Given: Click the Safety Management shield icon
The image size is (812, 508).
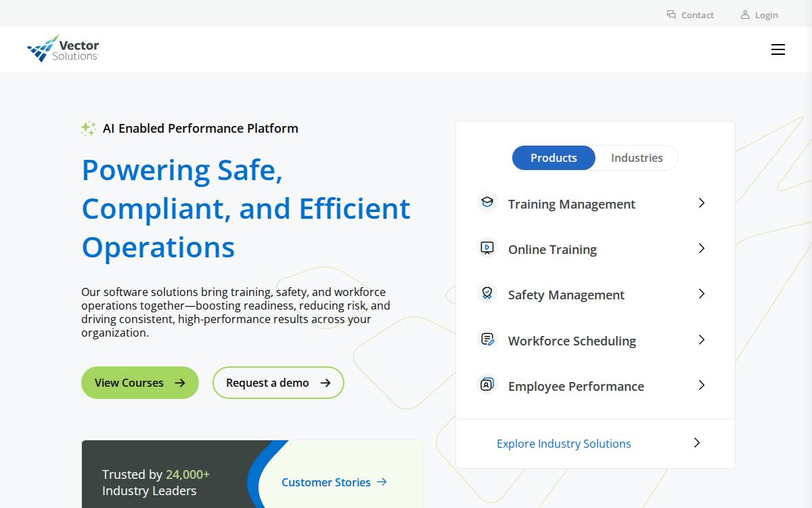Looking at the screenshot, I should tap(487, 293).
